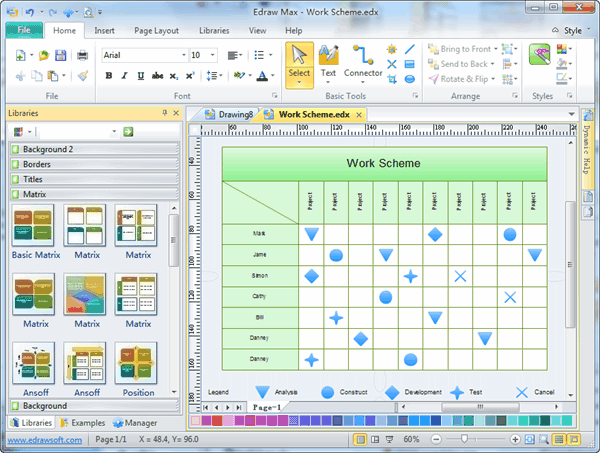The height and width of the screenshot is (453, 600).
Task: Close the Work Scheme.edx tab
Action: tap(359, 115)
